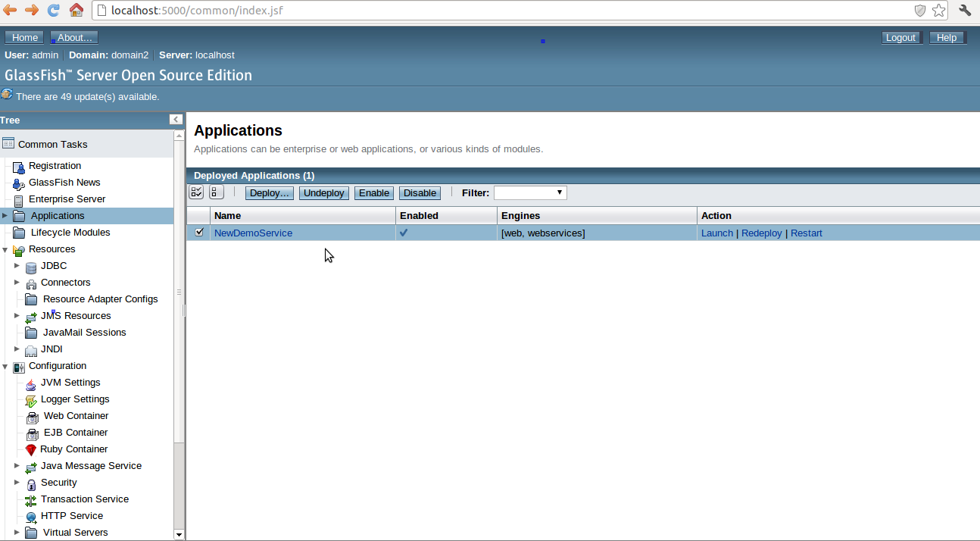The height and width of the screenshot is (541, 980).
Task: Click the deselect all rows icon
Action: click(x=216, y=192)
